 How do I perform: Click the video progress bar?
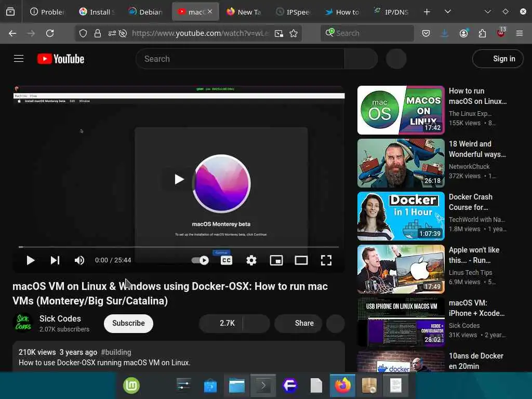pos(179,247)
